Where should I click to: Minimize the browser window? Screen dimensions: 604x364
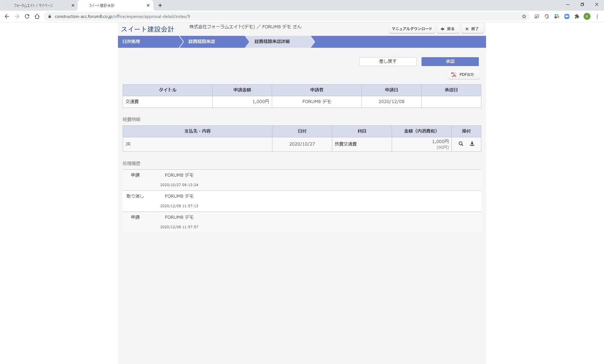[568, 5]
